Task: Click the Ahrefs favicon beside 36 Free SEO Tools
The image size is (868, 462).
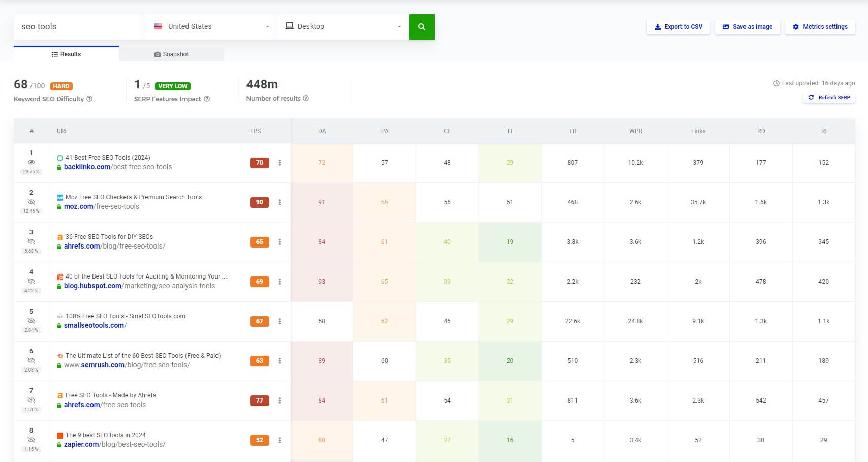Action: click(x=60, y=237)
